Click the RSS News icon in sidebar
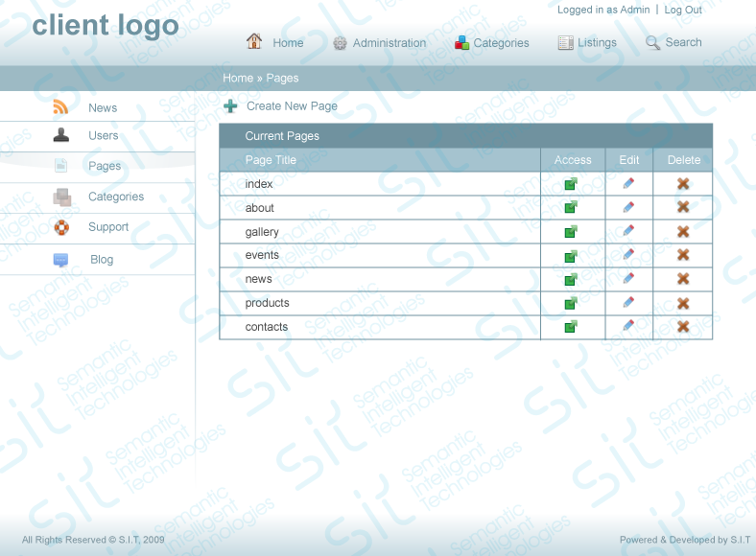This screenshot has height=556, width=756. coord(60,107)
